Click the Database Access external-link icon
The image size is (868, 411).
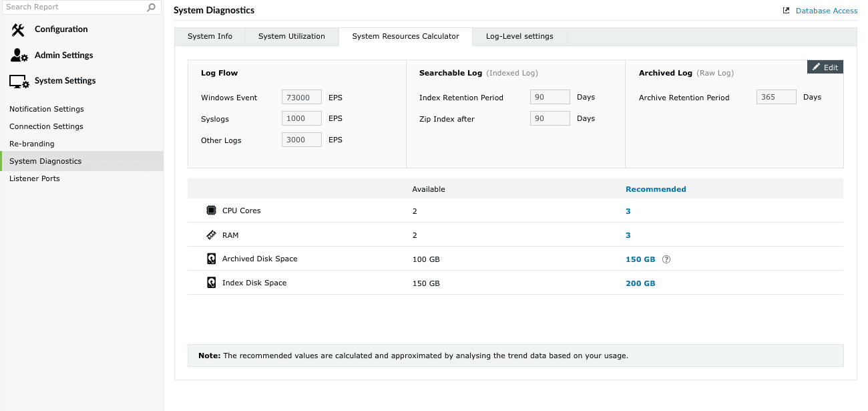tap(786, 11)
